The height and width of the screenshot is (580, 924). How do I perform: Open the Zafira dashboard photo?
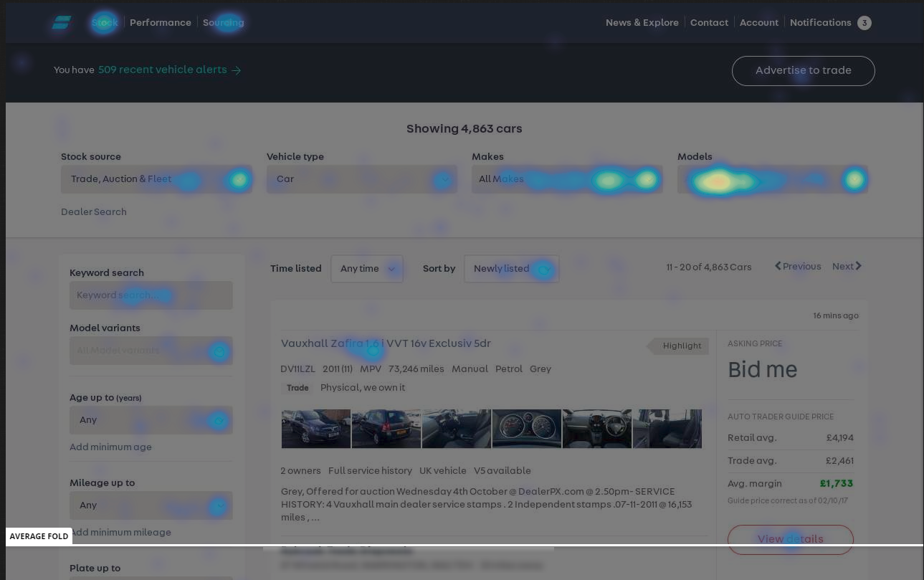[597, 429]
